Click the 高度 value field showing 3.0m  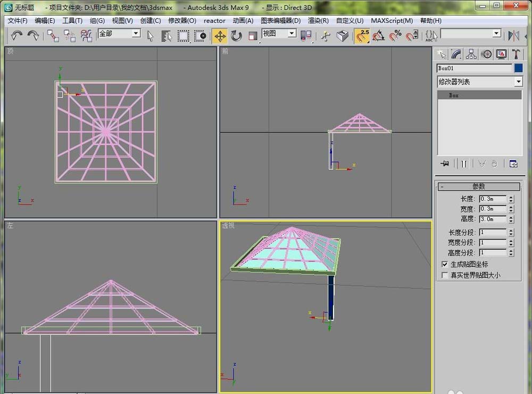click(x=492, y=219)
